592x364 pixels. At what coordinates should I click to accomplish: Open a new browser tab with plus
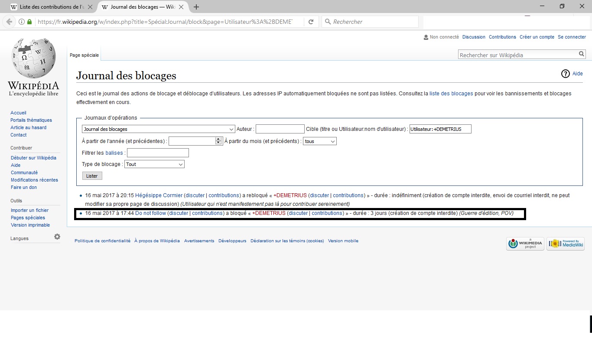196,7
